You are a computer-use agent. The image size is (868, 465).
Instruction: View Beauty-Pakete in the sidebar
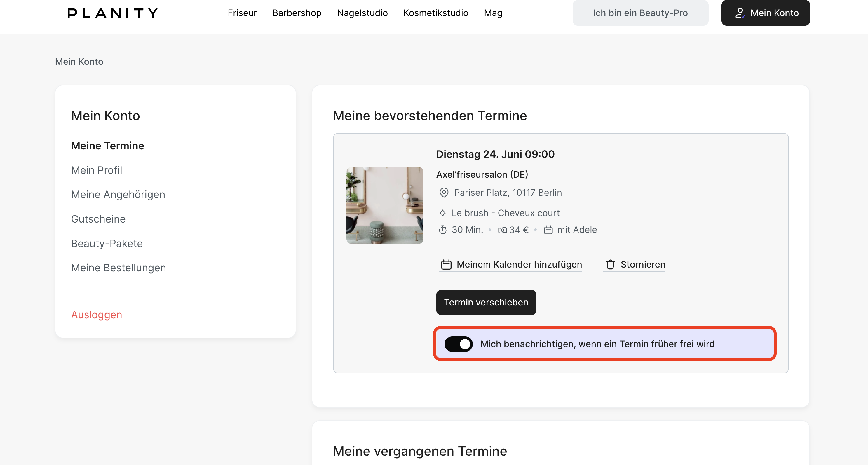107,244
